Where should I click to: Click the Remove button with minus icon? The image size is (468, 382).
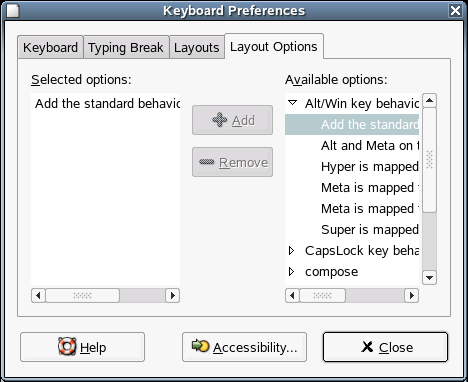tap(232, 162)
